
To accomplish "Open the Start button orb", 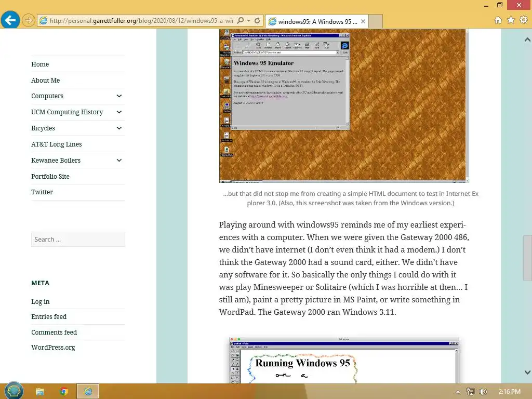I will tap(14, 391).
